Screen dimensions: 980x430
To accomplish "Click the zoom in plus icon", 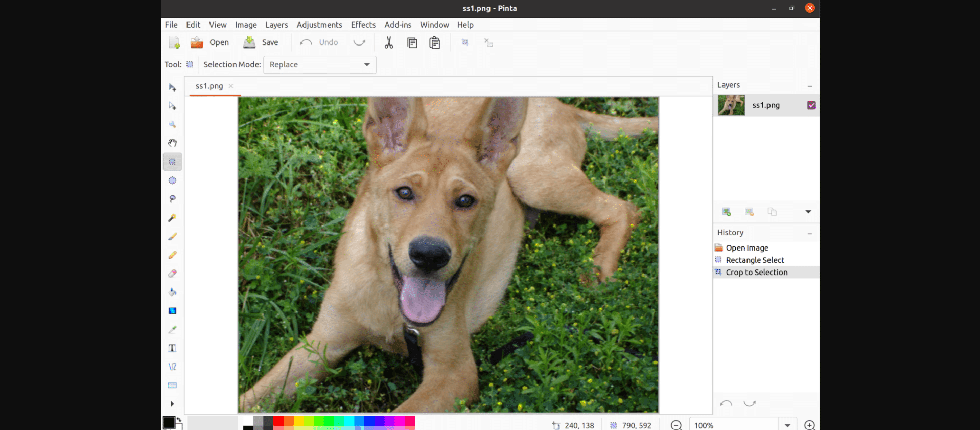I will 810,425.
